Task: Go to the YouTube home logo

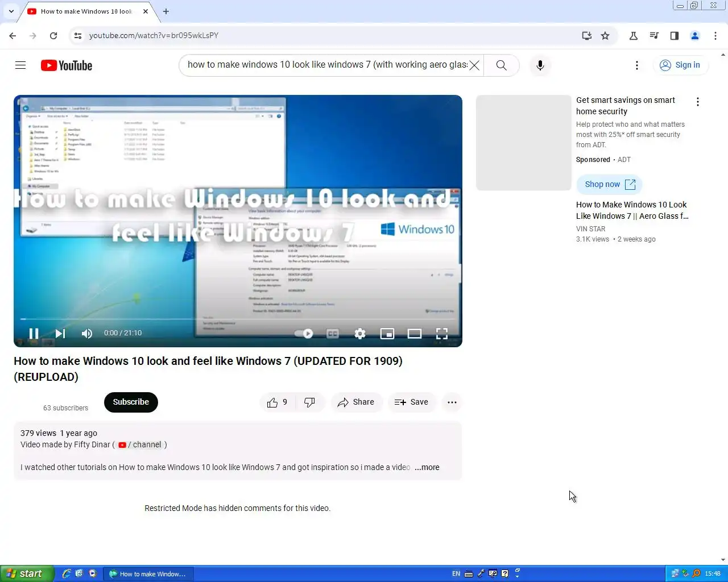Action: click(67, 65)
